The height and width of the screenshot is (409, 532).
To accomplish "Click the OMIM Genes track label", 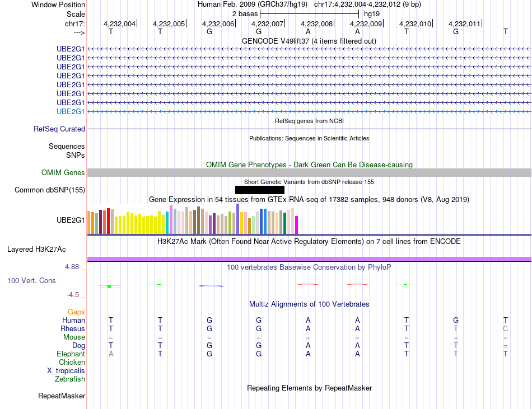I will (x=63, y=173).
